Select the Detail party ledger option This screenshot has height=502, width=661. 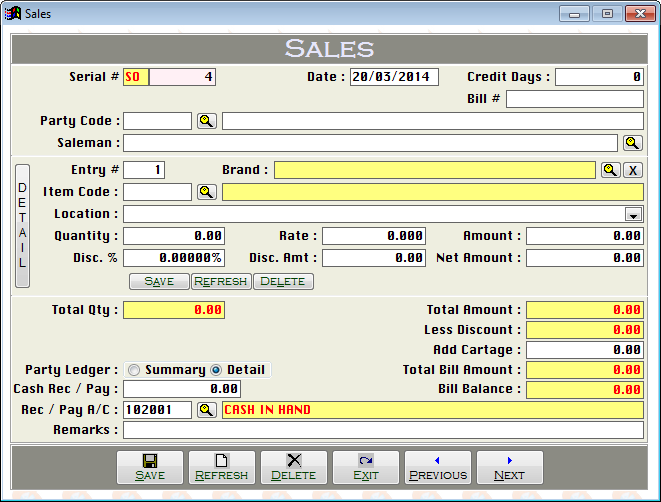click(216, 370)
